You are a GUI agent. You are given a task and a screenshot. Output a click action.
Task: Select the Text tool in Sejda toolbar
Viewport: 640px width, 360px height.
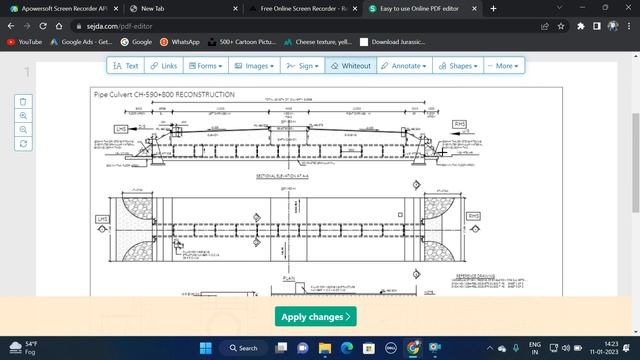(126, 66)
